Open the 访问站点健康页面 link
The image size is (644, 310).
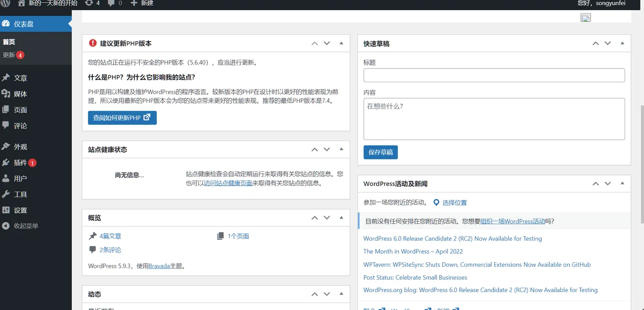click(228, 183)
